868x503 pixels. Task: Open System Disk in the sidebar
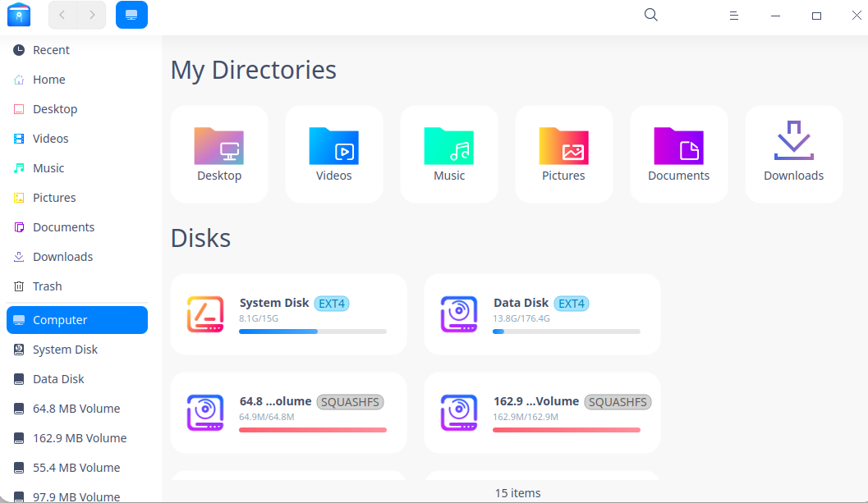click(x=77, y=350)
